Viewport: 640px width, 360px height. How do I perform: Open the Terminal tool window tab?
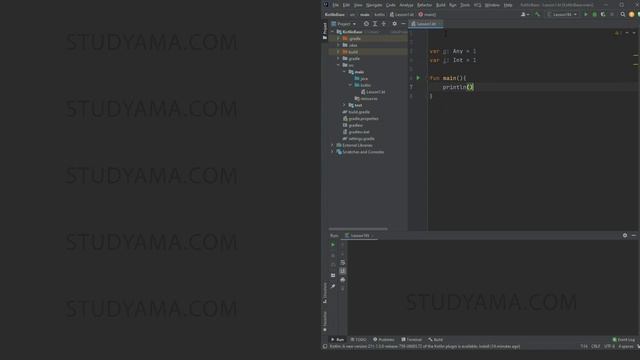coord(411,340)
